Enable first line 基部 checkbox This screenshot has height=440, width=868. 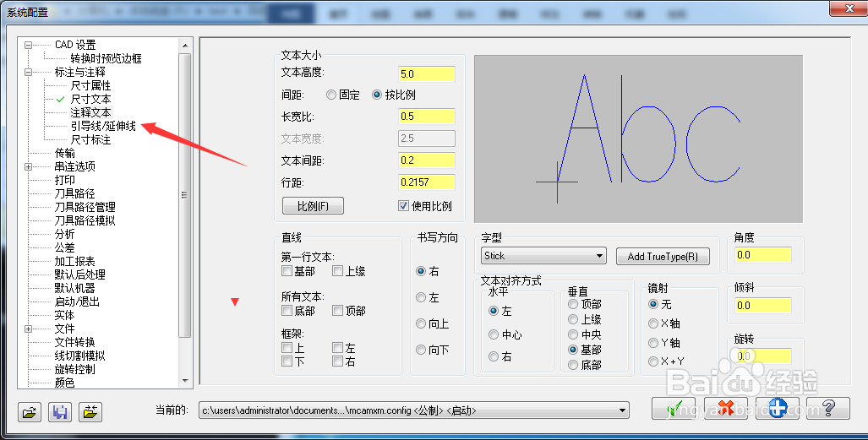pyautogui.click(x=287, y=271)
